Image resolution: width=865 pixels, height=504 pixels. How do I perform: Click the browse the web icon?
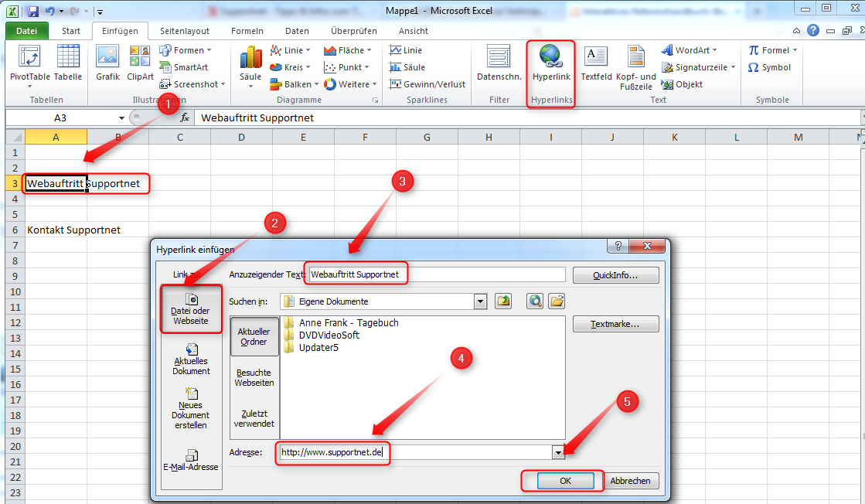click(x=535, y=301)
